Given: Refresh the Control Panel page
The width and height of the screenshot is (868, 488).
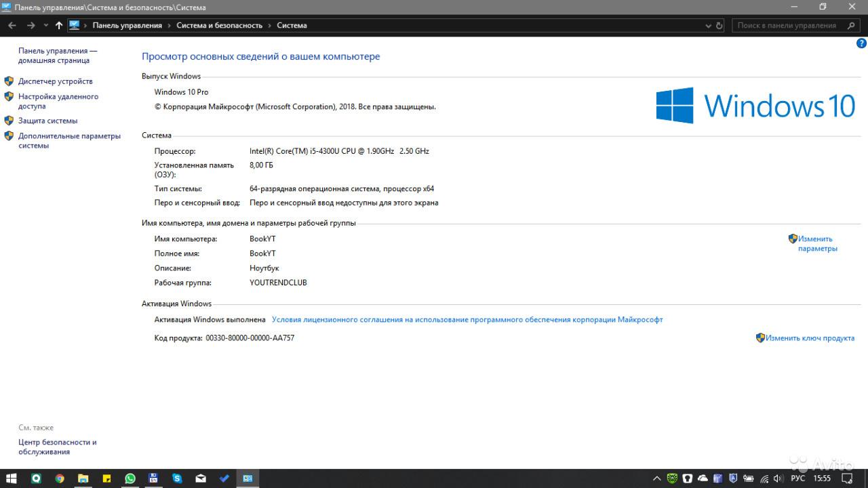Looking at the screenshot, I should click(x=719, y=25).
